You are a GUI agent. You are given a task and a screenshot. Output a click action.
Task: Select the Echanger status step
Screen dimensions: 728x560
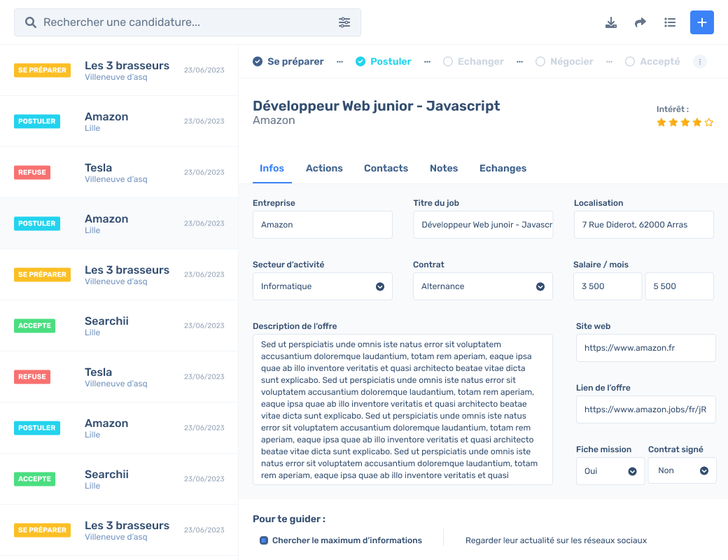click(473, 62)
